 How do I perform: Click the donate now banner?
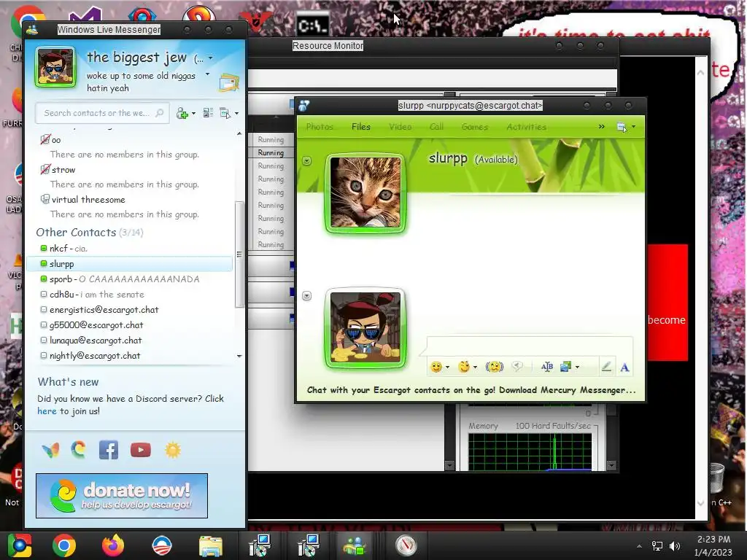(122, 496)
